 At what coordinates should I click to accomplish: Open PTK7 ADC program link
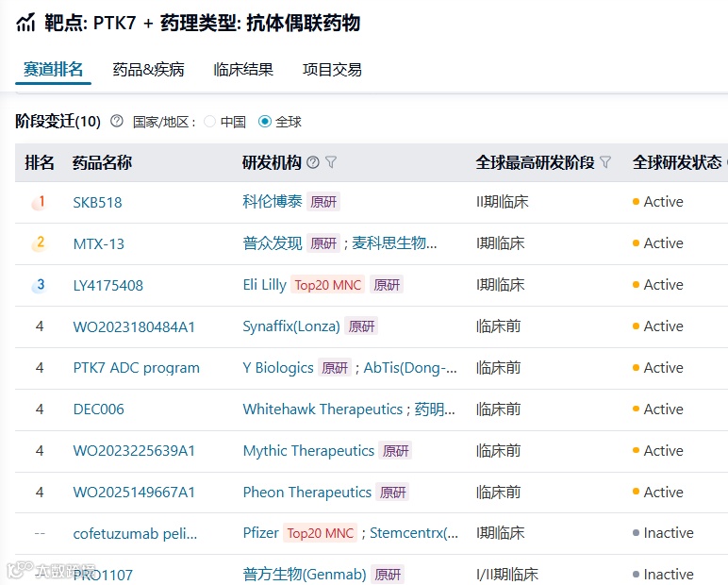137,368
